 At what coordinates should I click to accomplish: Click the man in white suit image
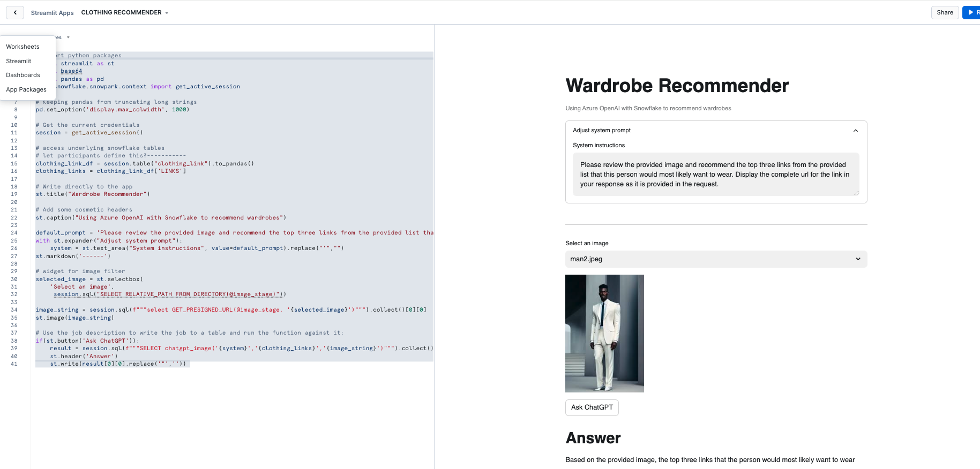[604, 333]
